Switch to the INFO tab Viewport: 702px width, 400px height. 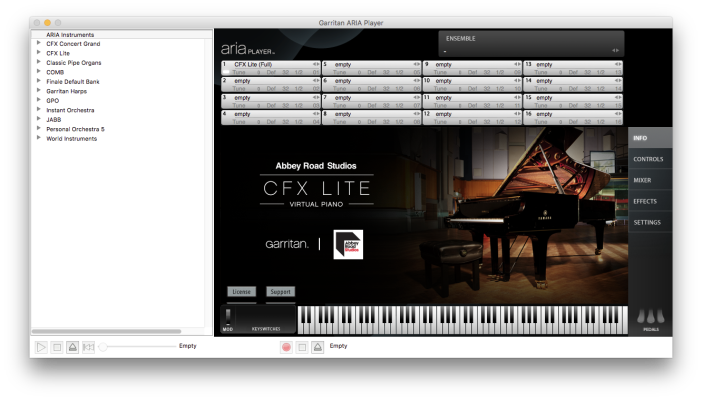coord(650,138)
